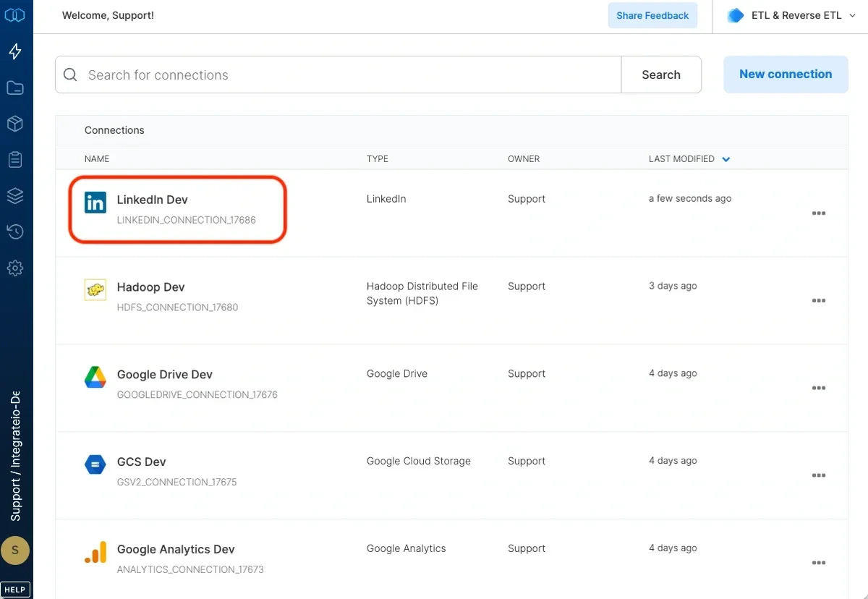The image size is (868, 599).
Task: Click the LinkedIn logo icon
Action: (x=95, y=203)
